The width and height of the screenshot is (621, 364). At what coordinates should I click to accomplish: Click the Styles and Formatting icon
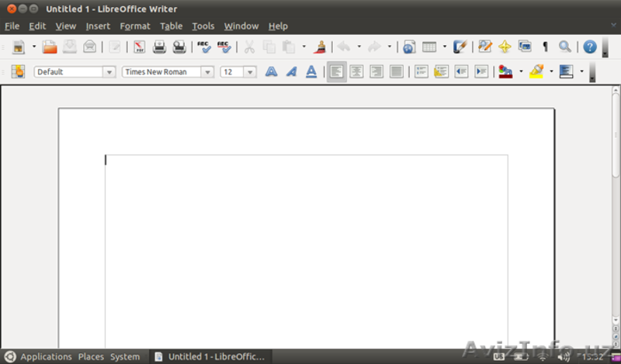point(18,72)
